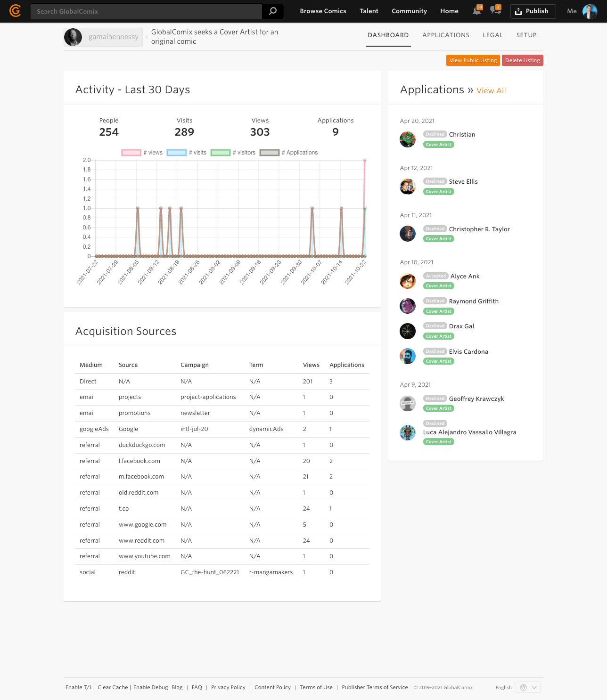Toggle the green # visitors legend swatch

click(221, 153)
